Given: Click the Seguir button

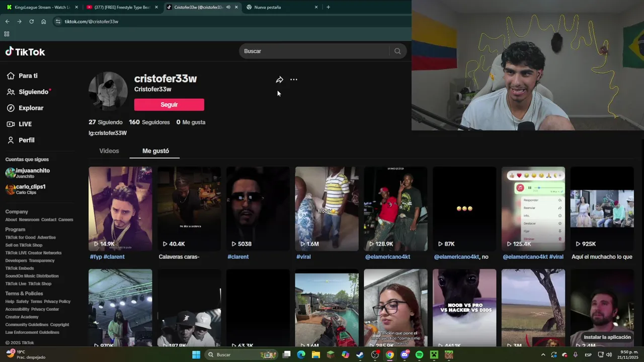Looking at the screenshot, I should pyautogui.click(x=169, y=105).
